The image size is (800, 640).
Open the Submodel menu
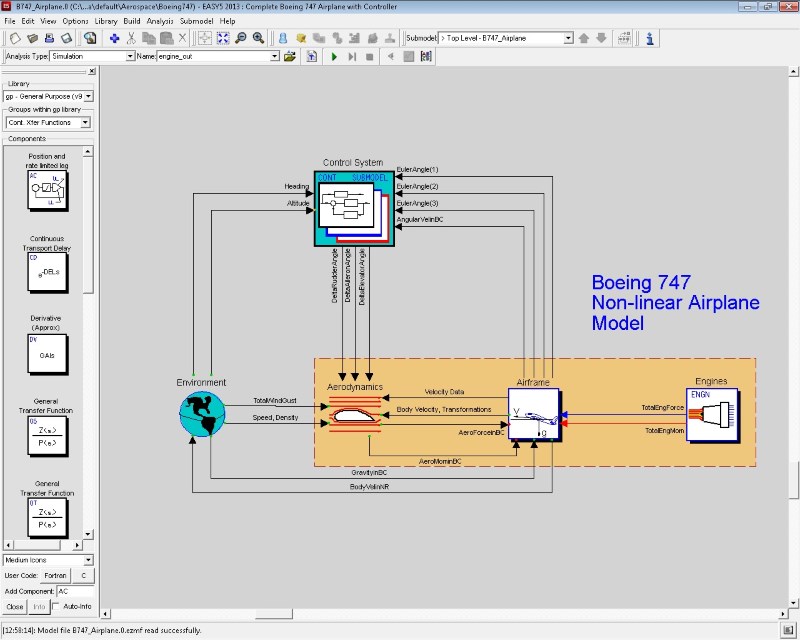(x=196, y=21)
